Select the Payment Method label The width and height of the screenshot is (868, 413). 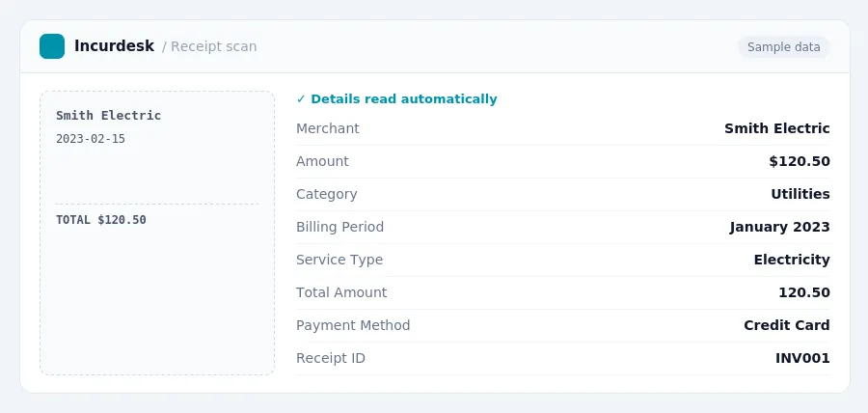click(353, 325)
